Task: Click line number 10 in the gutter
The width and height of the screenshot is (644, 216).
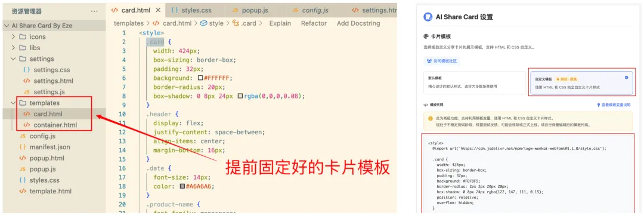Action: pos(122,114)
